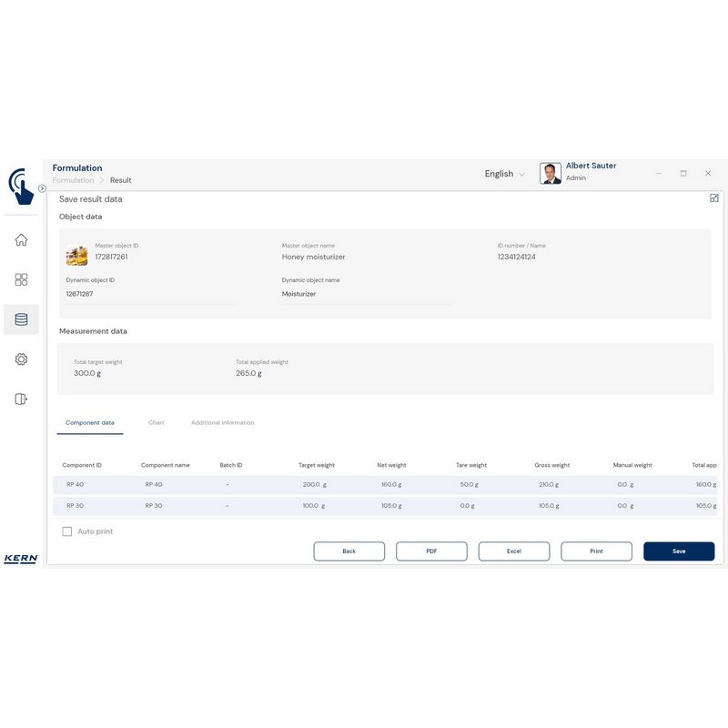Select the RP 30 component ID cell
This screenshot has height=728, width=728.
point(76,506)
